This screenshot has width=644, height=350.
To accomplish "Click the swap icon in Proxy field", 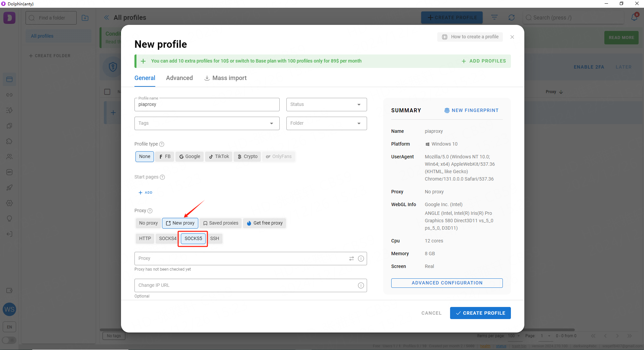I will click(x=351, y=259).
